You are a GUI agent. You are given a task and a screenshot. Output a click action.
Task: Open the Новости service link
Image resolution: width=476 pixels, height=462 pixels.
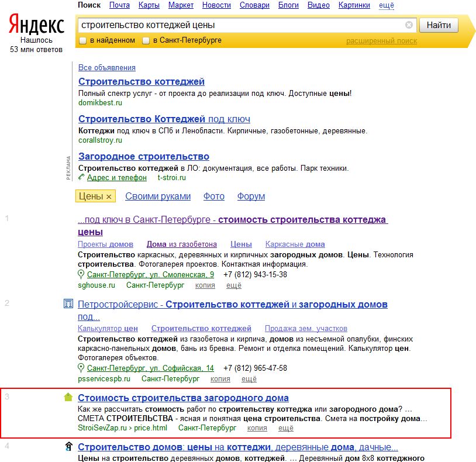pos(216,5)
